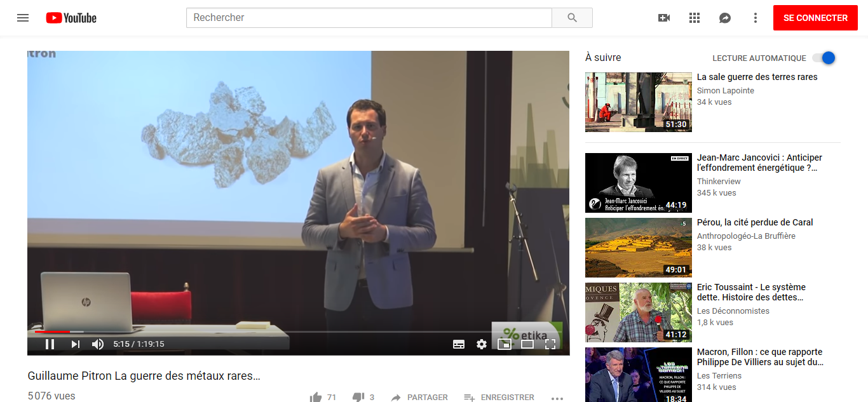The width and height of the screenshot is (868, 402).
Task: Open the hamburger guide menu
Action: (x=23, y=18)
